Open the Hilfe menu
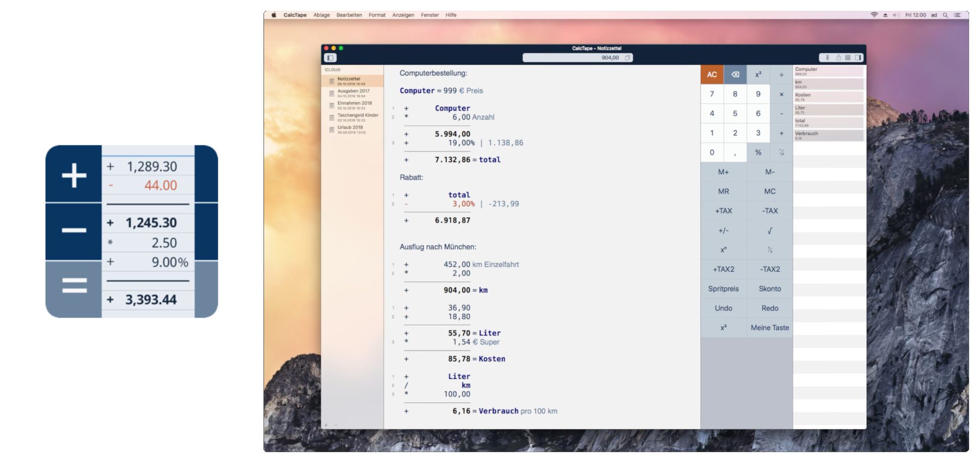This screenshot has width=980, height=463. 451,15
